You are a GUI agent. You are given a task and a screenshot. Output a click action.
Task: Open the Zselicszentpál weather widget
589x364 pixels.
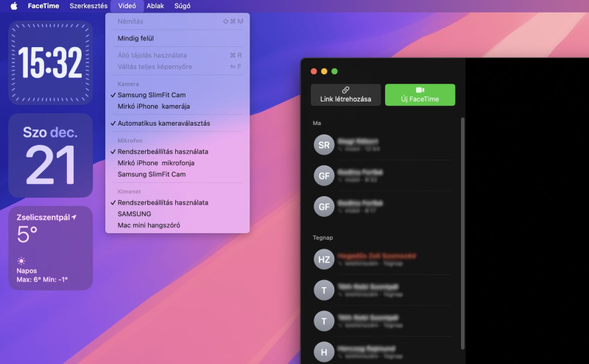(x=50, y=248)
